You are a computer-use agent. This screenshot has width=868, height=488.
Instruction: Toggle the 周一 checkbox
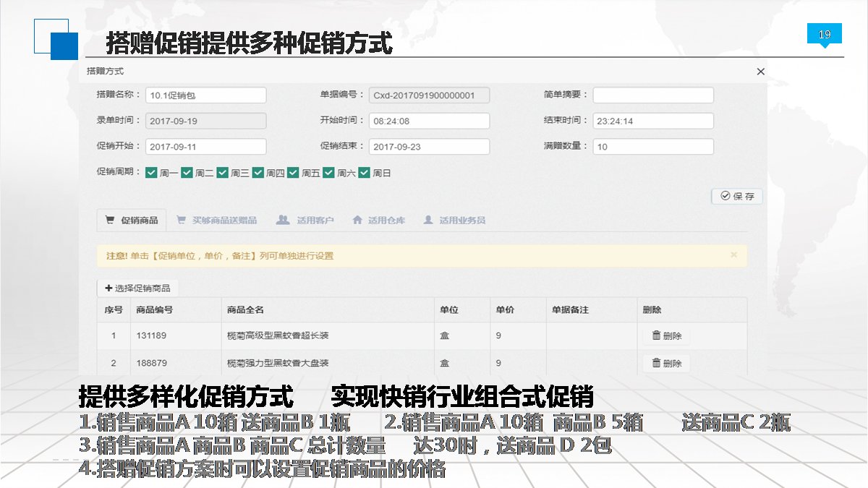pos(151,173)
